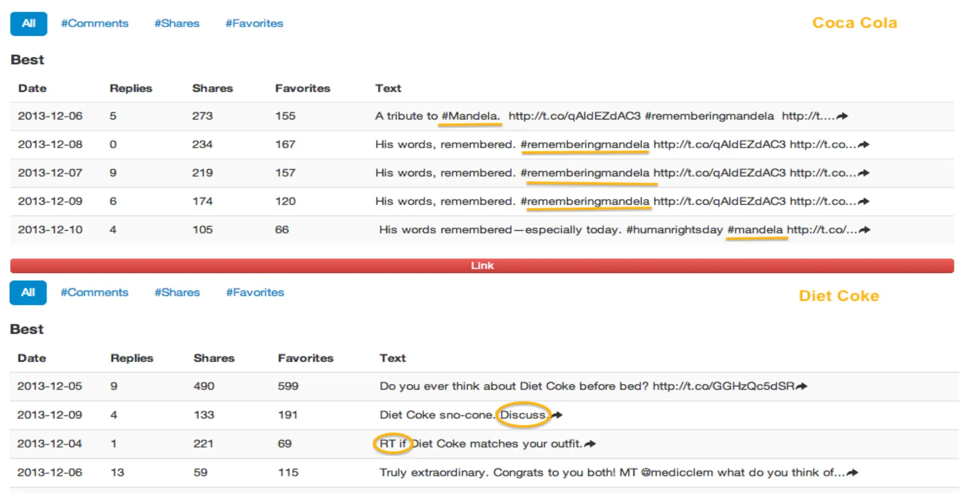Image resolution: width=980 pixels, height=493 pixels.
Task: Click share arrow on 'A tribute to #Mandela' tweet
Action: pos(842,116)
